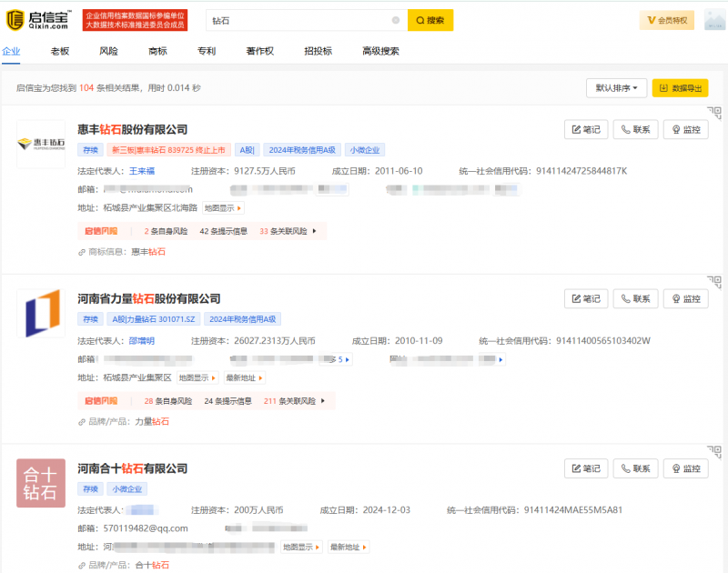728x573 pixels.
Task: Open legal representative 王来福 link
Action: pos(142,171)
